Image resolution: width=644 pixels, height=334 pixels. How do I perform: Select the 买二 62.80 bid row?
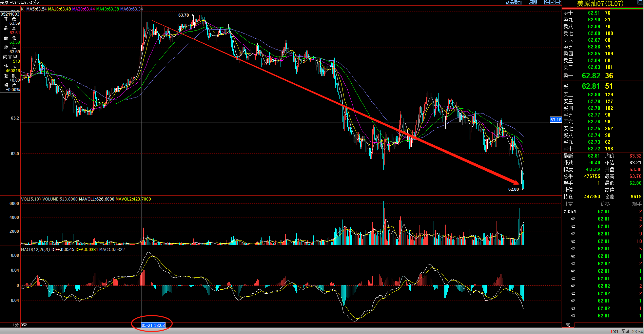click(603, 95)
